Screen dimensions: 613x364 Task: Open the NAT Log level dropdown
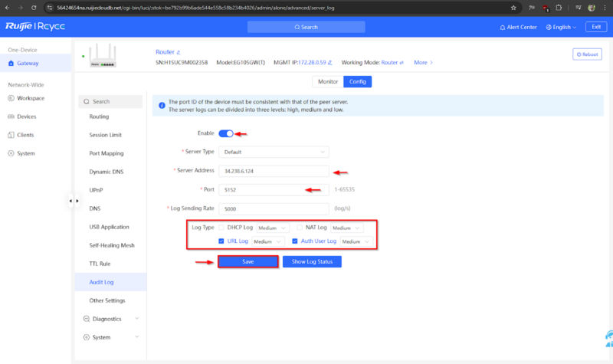click(x=352, y=228)
